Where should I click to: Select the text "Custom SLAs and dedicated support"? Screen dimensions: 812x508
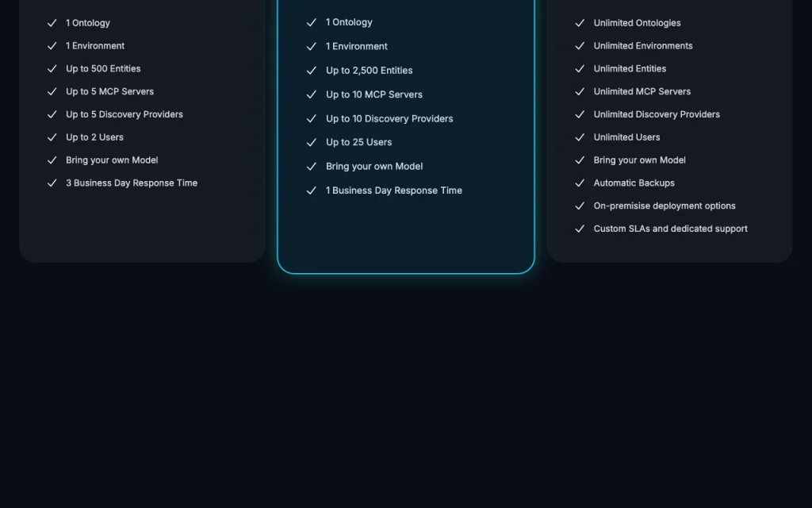[671, 229]
